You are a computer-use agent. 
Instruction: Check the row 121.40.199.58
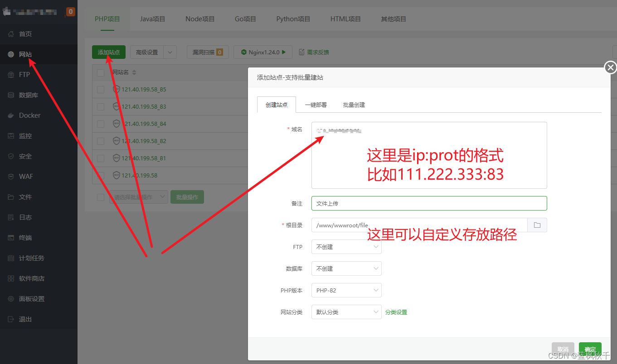(x=101, y=176)
